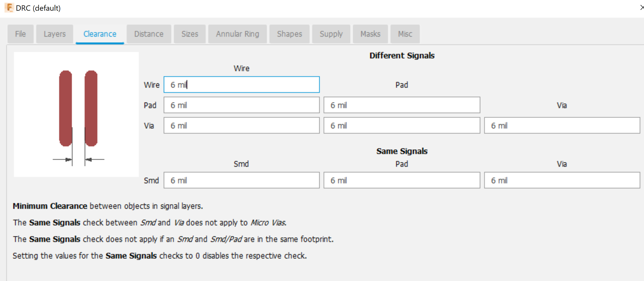
Task: Focus the Same Signals Smd-to-Smd field
Action: tap(241, 180)
